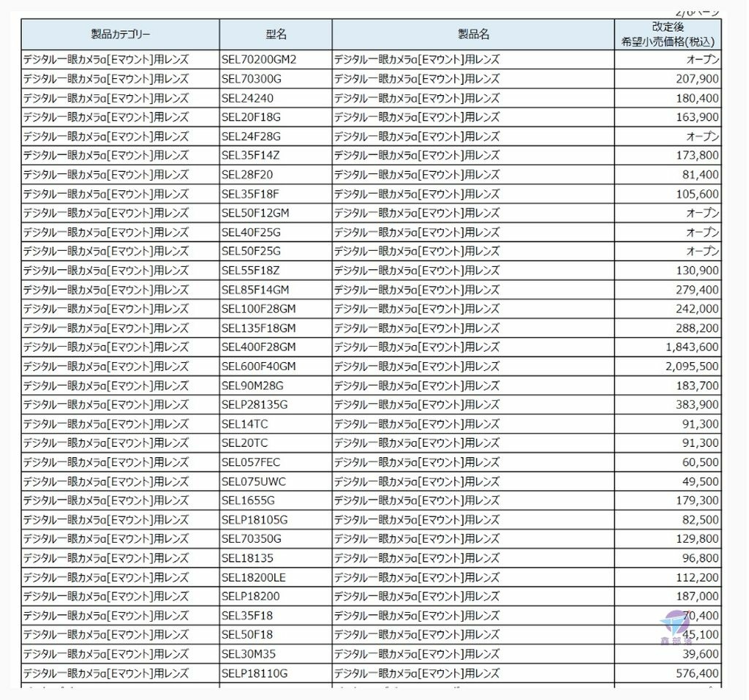
Task: Click price 130,900 in SEL55F18Z row
Action: click(x=697, y=271)
